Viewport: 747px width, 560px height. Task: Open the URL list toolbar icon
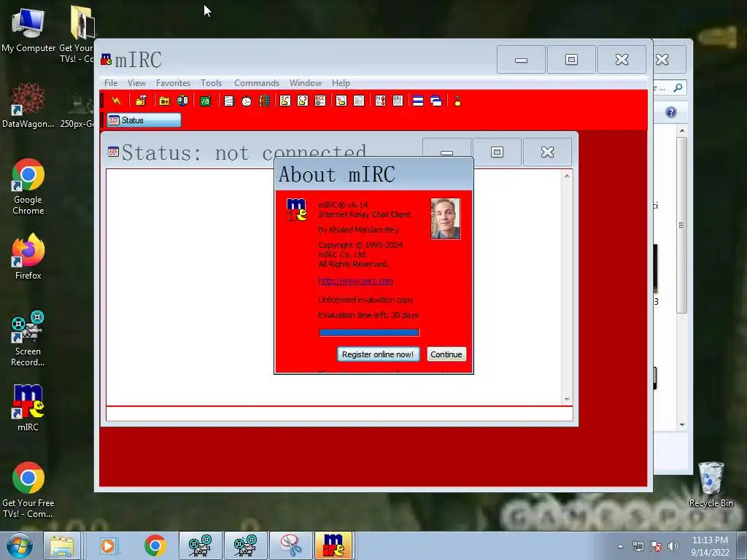(x=398, y=101)
